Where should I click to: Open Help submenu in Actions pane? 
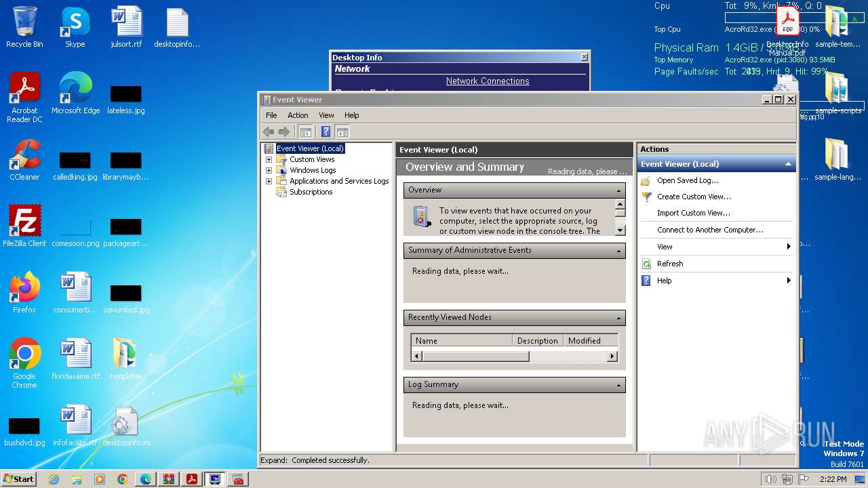coord(716,281)
